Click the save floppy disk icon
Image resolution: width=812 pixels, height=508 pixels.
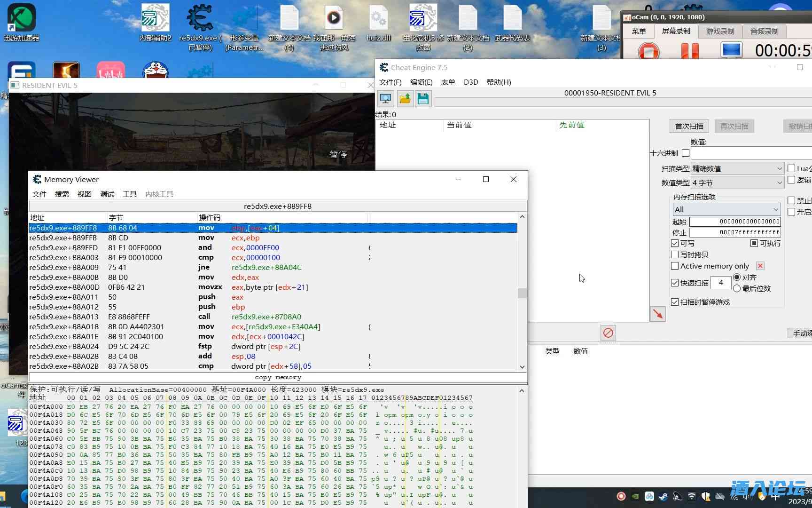[x=423, y=98]
